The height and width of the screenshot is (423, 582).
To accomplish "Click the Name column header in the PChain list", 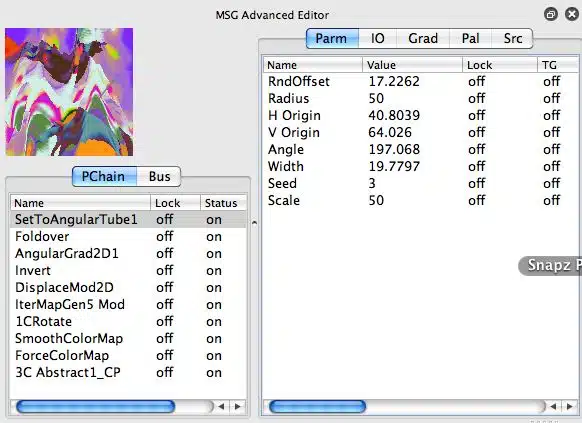I will [80, 203].
